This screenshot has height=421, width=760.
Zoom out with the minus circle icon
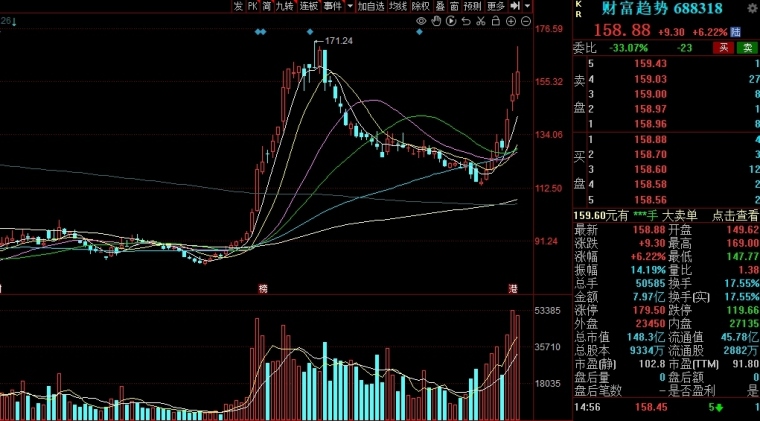pos(526,21)
